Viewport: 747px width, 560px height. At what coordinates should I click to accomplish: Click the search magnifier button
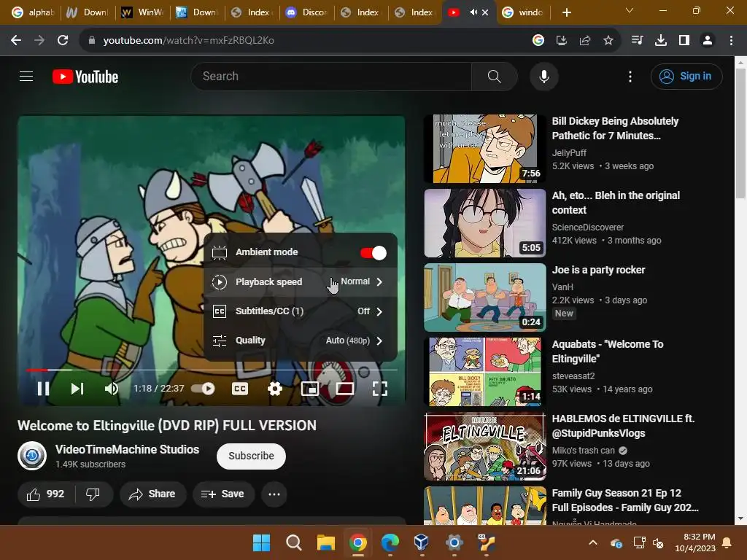coord(494,76)
